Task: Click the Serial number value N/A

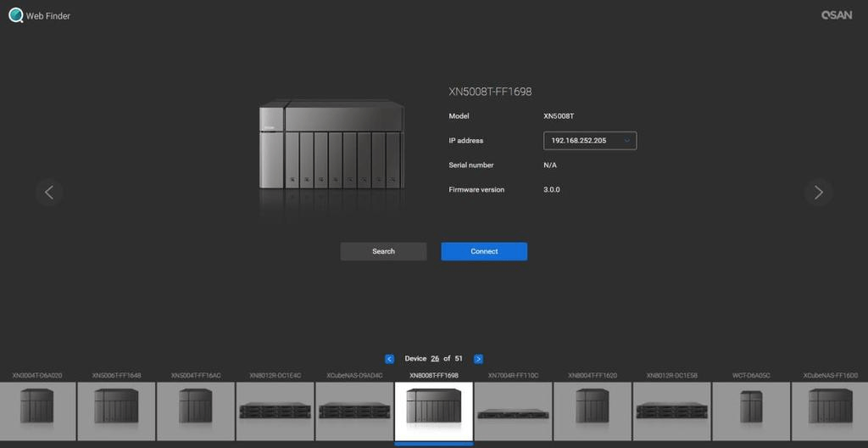Action: point(550,165)
